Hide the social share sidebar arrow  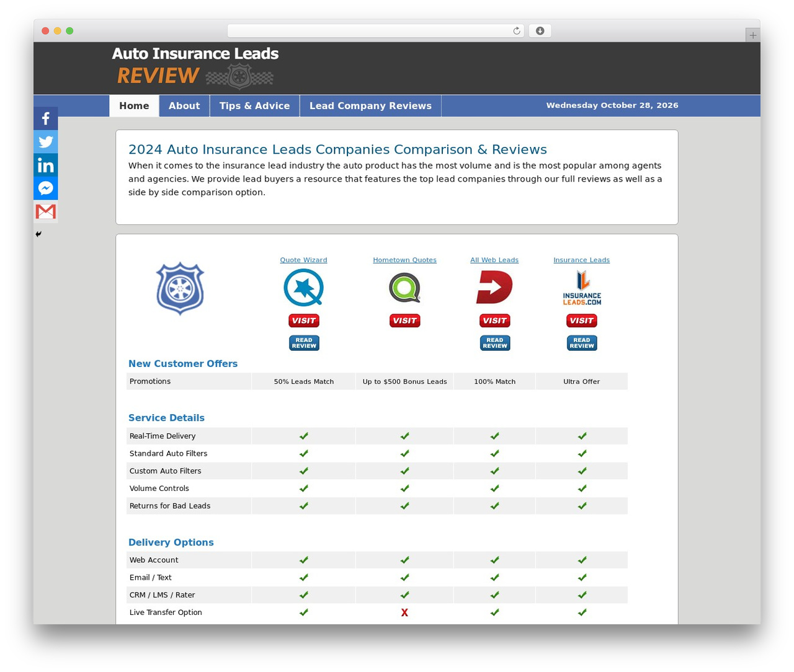pyautogui.click(x=38, y=234)
